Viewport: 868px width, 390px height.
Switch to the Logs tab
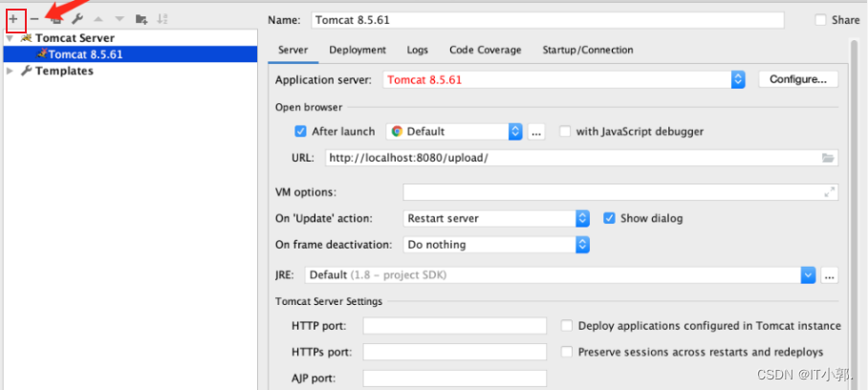tap(418, 50)
